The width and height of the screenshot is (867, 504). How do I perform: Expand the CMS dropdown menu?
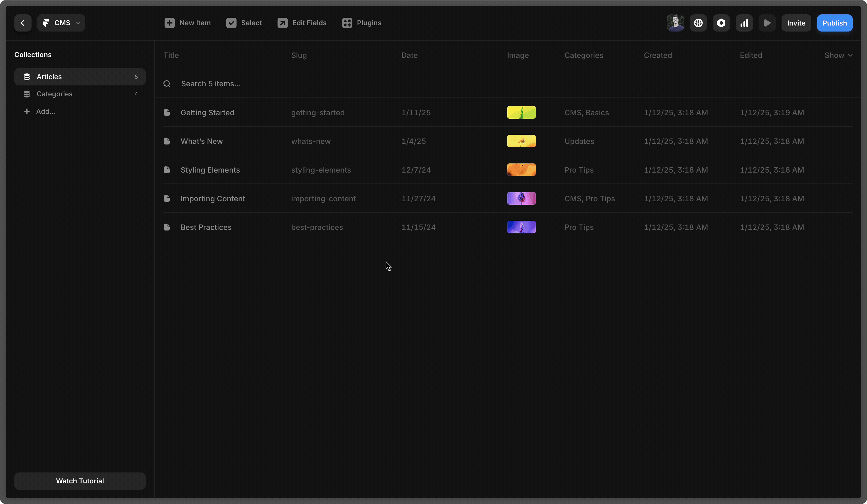61,23
